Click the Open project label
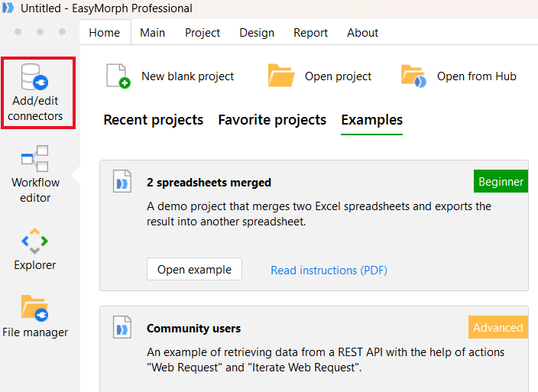This screenshot has height=392, width=538. point(338,76)
